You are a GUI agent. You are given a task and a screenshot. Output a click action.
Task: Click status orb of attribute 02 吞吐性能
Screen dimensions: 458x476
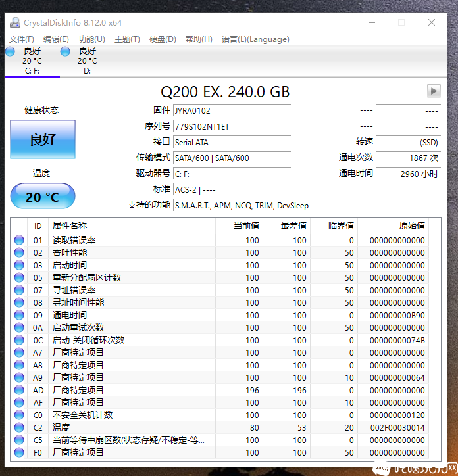pyautogui.click(x=19, y=252)
